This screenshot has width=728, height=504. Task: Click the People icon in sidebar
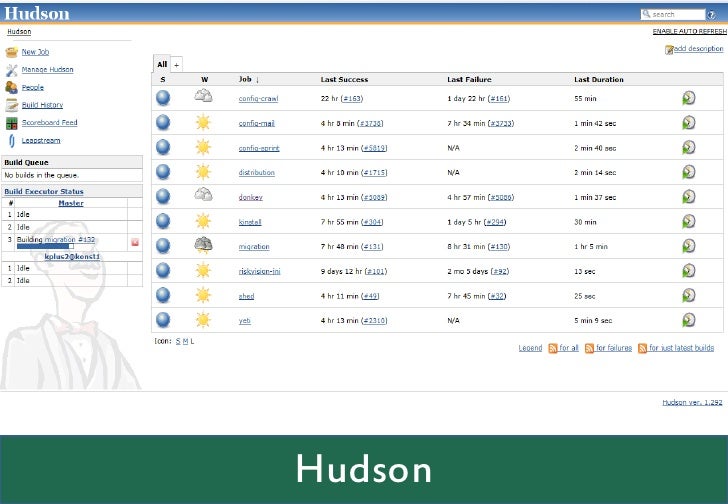coord(12,87)
